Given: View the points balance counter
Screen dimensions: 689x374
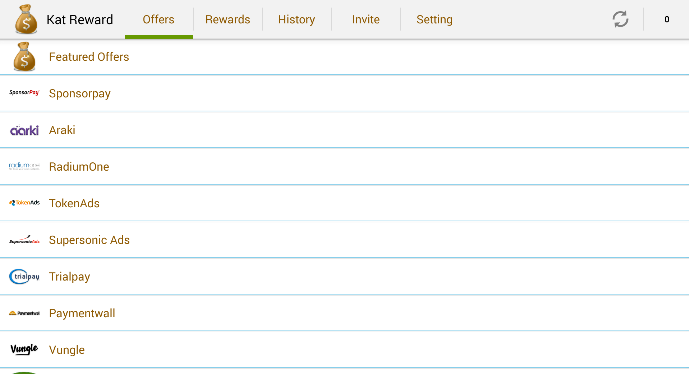Looking at the screenshot, I should [x=667, y=19].
